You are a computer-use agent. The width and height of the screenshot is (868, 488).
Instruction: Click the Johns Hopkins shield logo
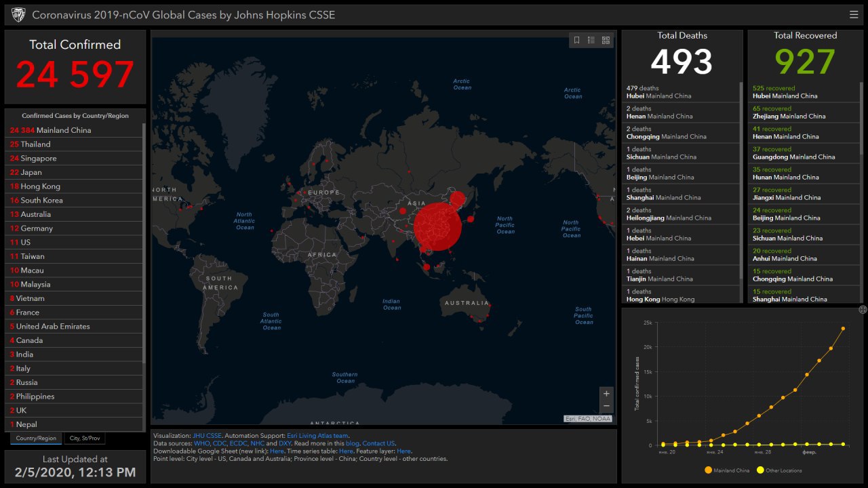pos(18,15)
